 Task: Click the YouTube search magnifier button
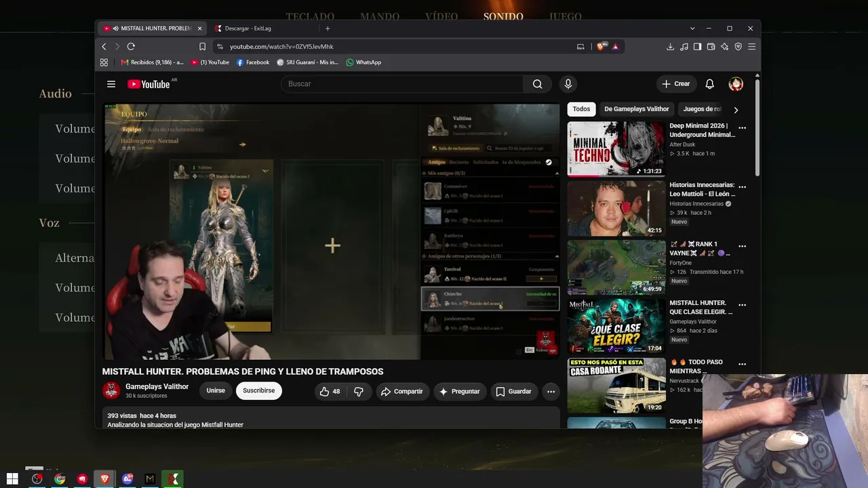click(x=537, y=84)
